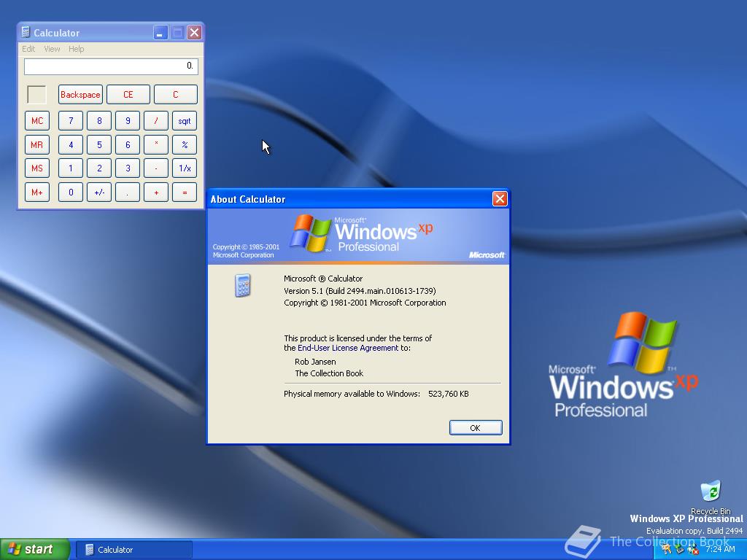The image size is (747, 560).
Task: Click the Start button
Action: pos(34,550)
